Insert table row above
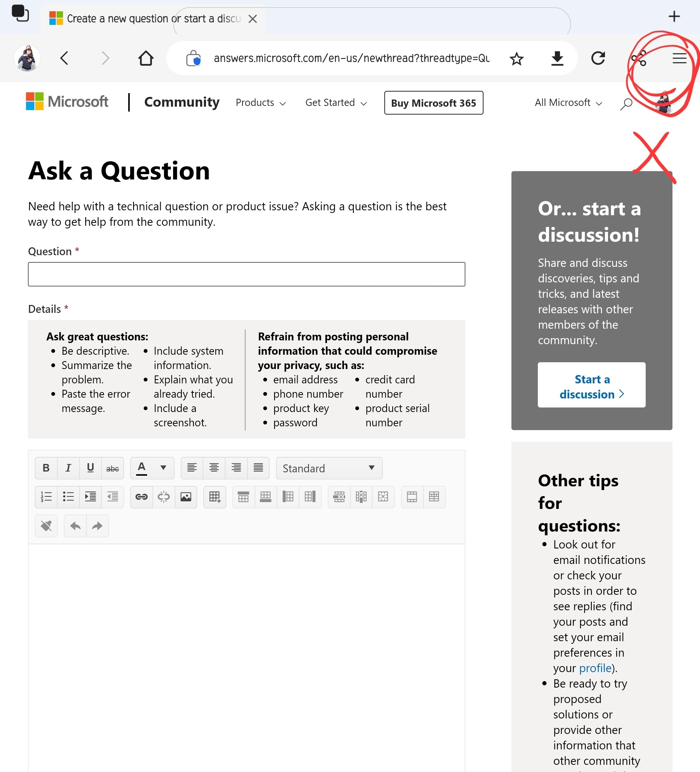The image size is (700, 772). pyautogui.click(x=244, y=497)
